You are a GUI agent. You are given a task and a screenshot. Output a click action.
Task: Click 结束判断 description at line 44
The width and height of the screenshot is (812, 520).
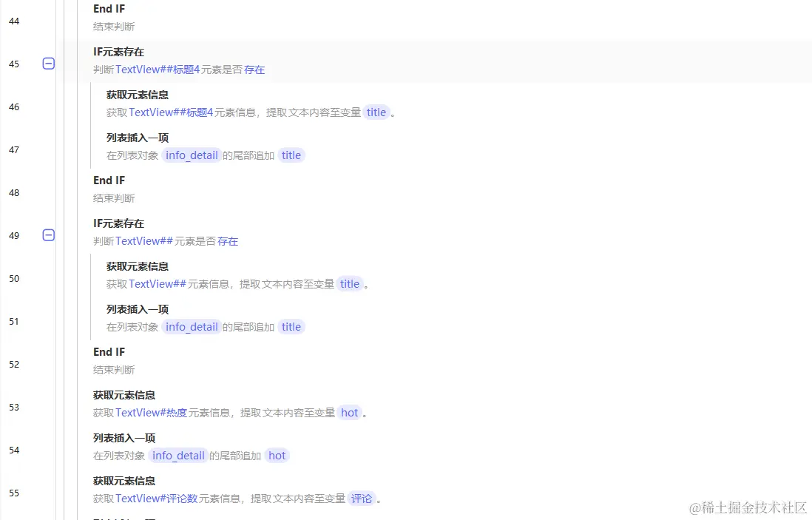tap(114, 27)
